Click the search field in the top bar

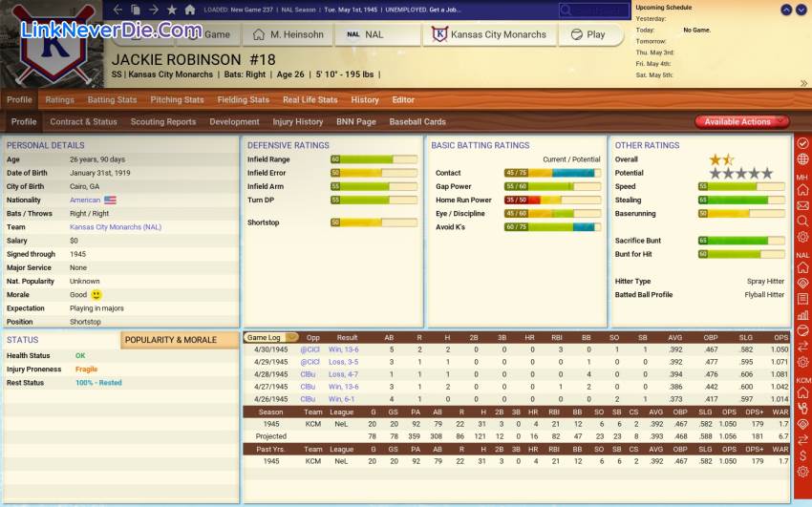point(594,10)
